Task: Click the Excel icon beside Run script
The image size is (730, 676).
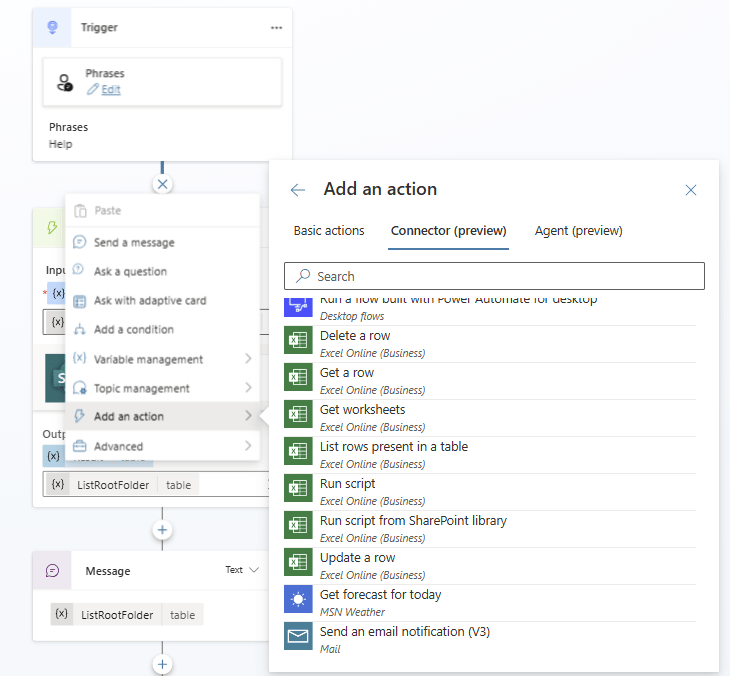Action: [298, 488]
